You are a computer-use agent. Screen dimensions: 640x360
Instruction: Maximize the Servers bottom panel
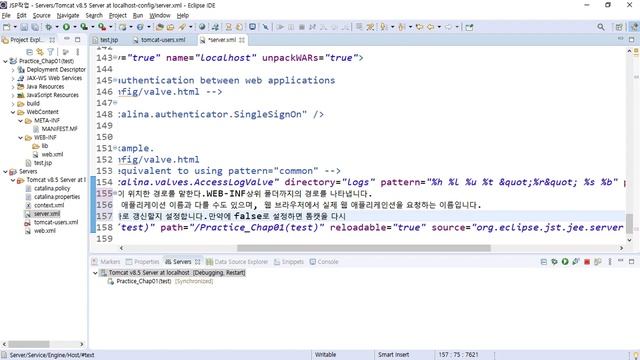point(631,261)
